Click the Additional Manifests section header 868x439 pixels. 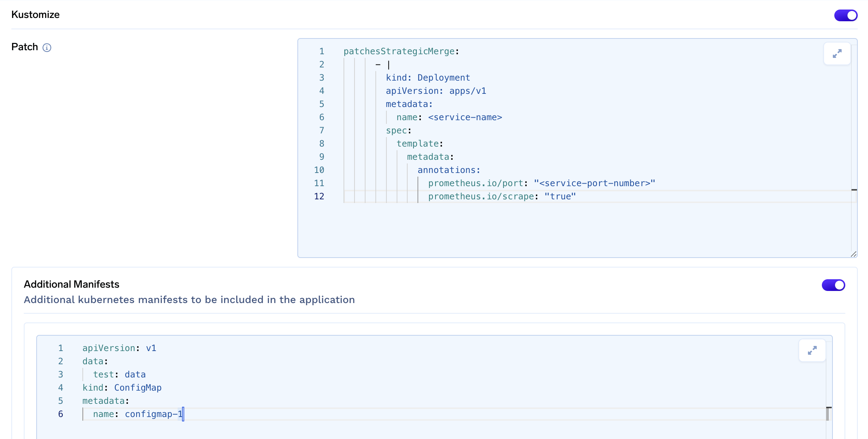pos(71,284)
